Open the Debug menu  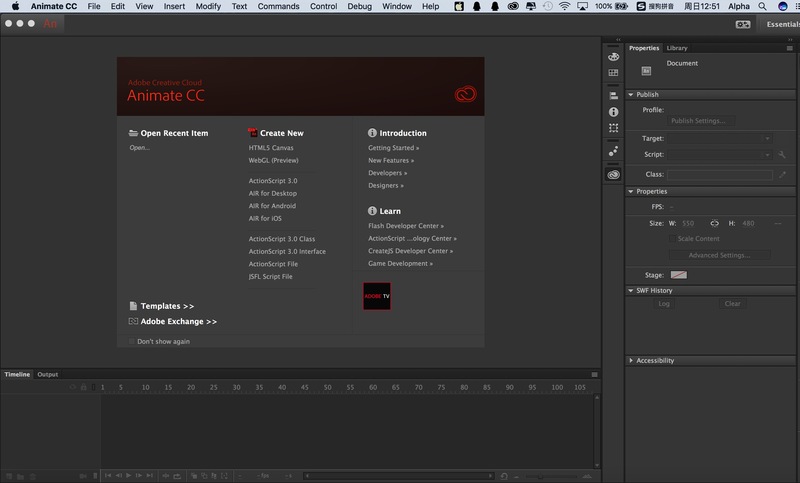coord(360,6)
